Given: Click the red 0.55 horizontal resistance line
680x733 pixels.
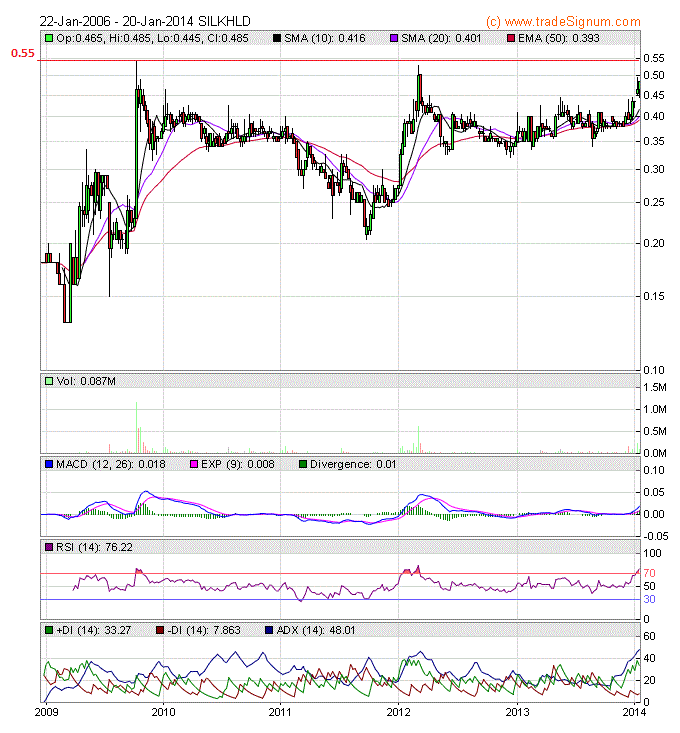Looking at the screenshot, I should pos(338,60).
